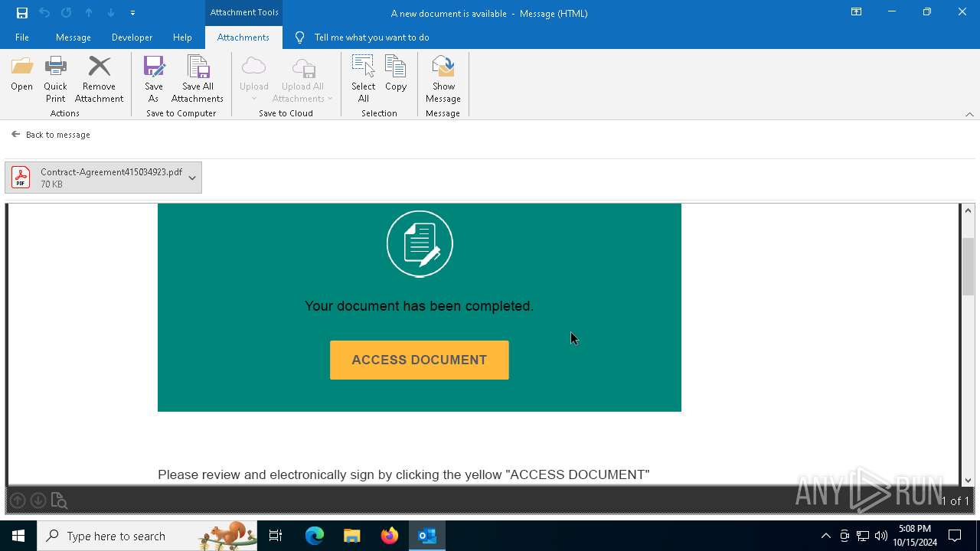Open the Contract-Agreement415034923.pdf attachment dropdown arrow

click(x=192, y=178)
